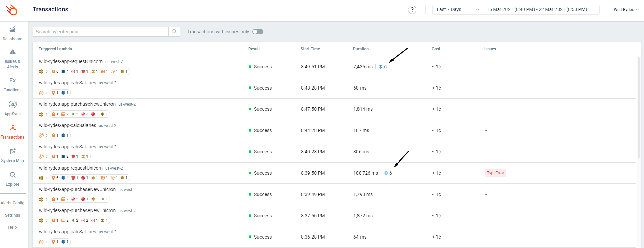The height and width of the screenshot is (248, 644).
Task: Open Issues & Alerts warning icon
Action: coord(13,52)
